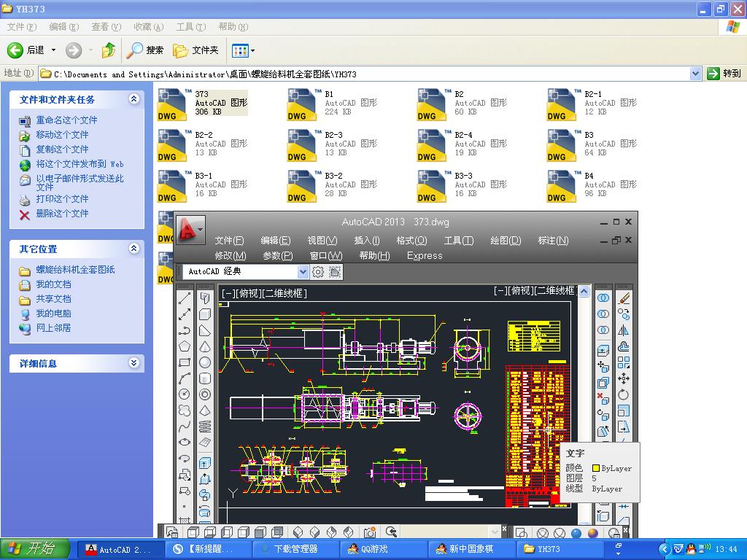Select the B2-4 DWG file
Image resolution: width=747 pixels, height=560 pixels.
432,144
